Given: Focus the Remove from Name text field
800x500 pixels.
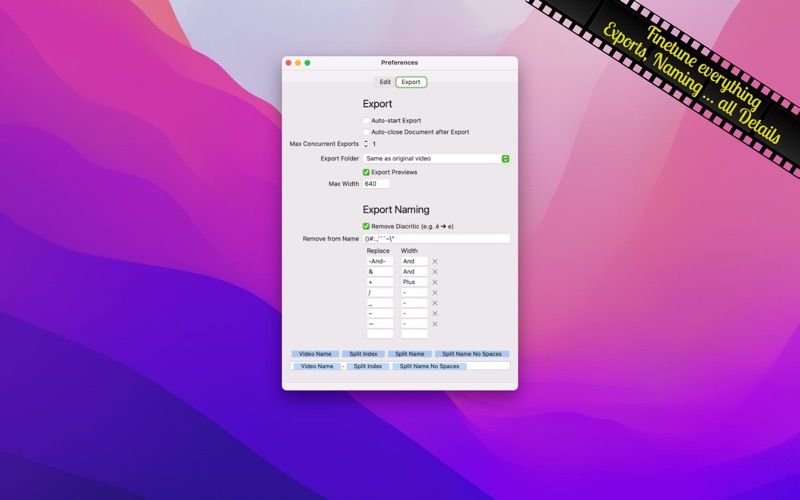Looking at the screenshot, I should click(x=436, y=239).
